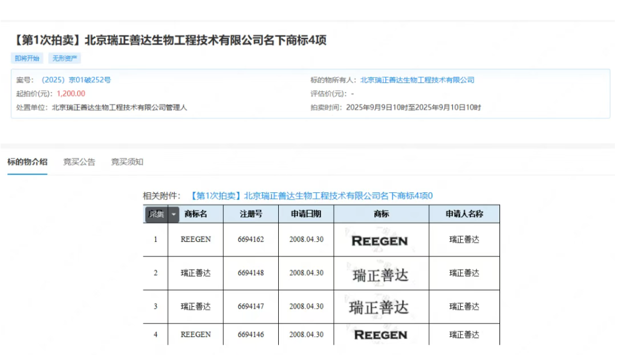Image resolution: width=644 pixels, height=363 pixels.
Task: Click the 处置单位 manager name text
Action: click(120, 108)
